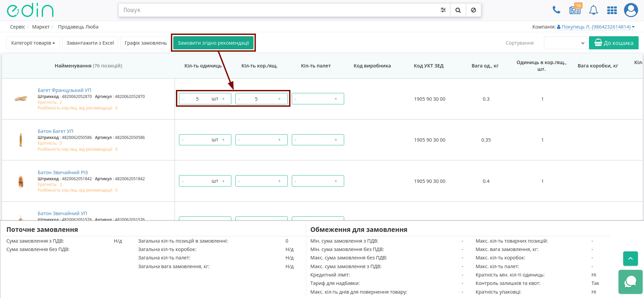Decrease boxes quantity for Багет Французький УП

click(x=239, y=99)
